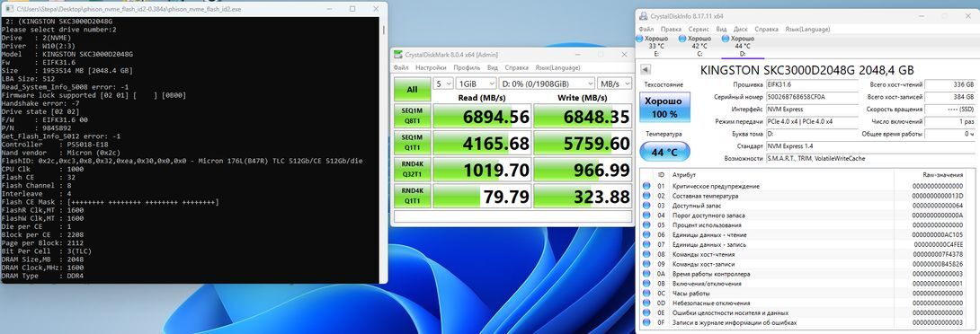Run the RND4K Q32T1 test
This screenshot has height=334, width=980.
412,169
